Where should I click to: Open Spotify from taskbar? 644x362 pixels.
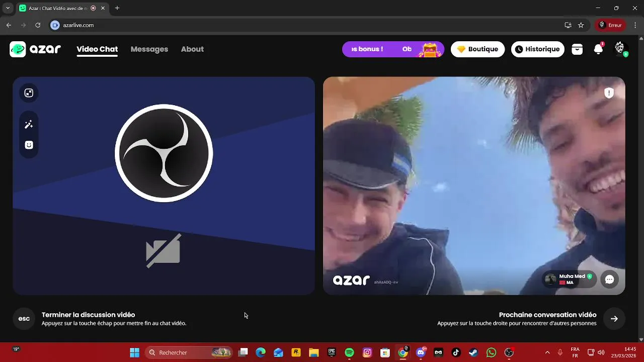(350, 352)
